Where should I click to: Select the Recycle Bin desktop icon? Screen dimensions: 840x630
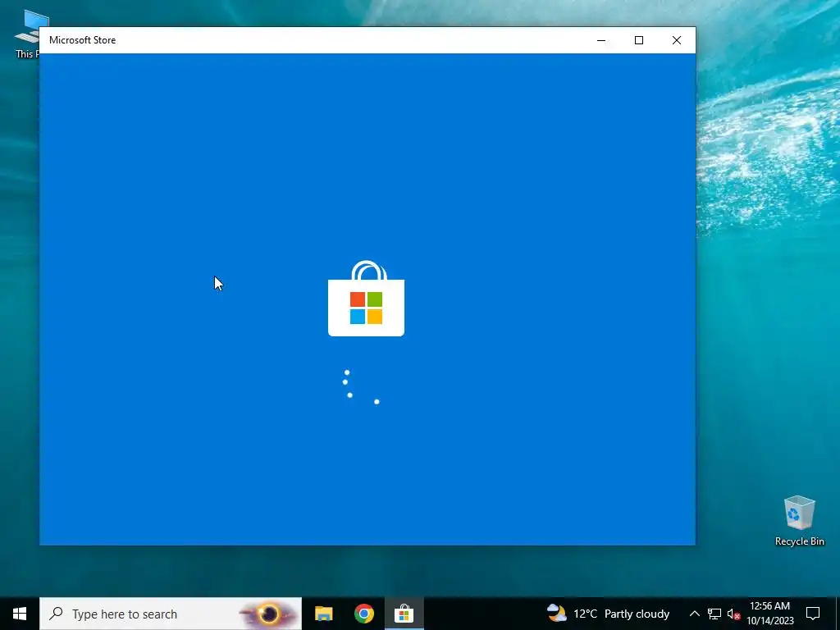(799, 521)
